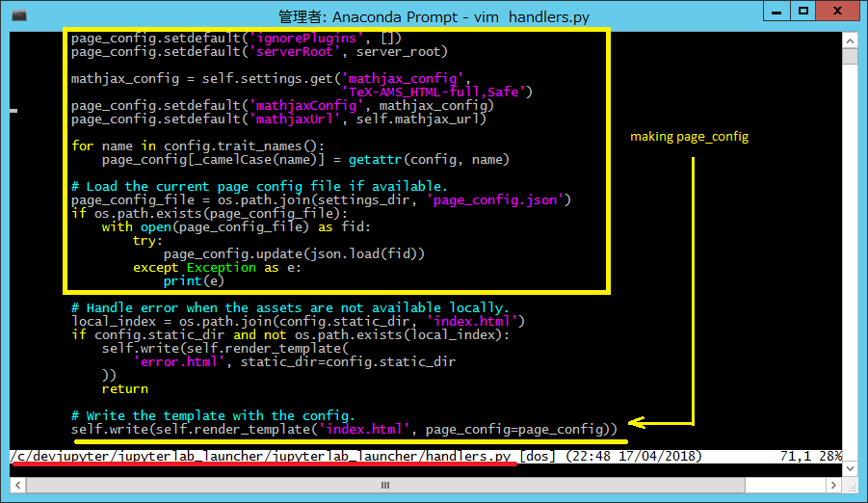Click the 'return' keyword
This screenshot has height=503, width=868.
click(124, 389)
